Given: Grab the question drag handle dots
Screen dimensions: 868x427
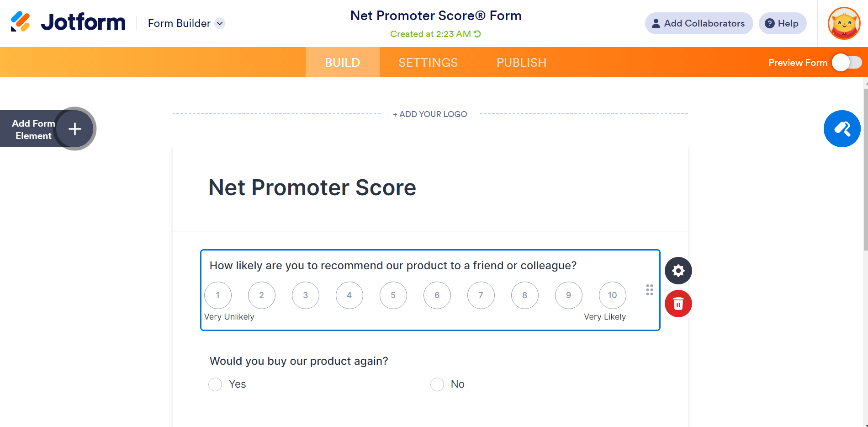Looking at the screenshot, I should (649, 290).
